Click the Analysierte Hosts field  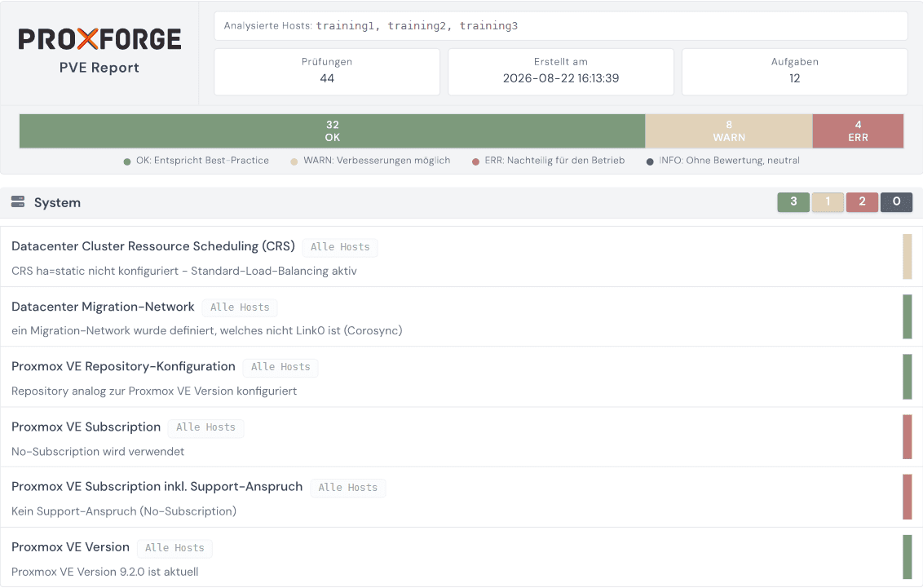point(560,26)
